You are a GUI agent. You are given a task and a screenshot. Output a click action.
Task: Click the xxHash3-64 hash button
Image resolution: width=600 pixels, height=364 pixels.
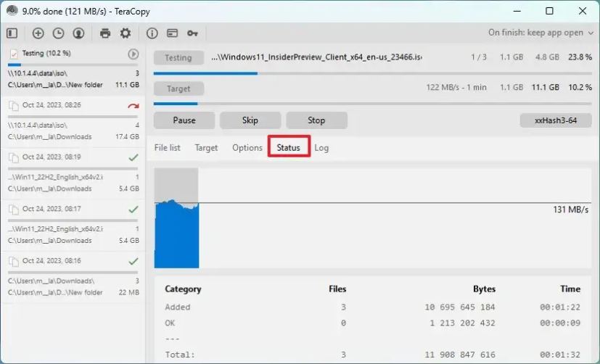556,120
